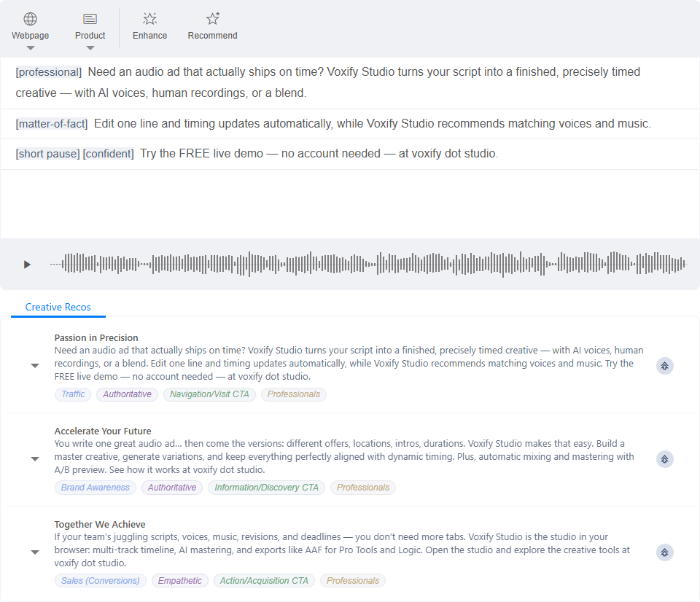This screenshot has width=700, height=602.
Task: Click the Passion in Precision title
Action: click(x=96, y=338)
